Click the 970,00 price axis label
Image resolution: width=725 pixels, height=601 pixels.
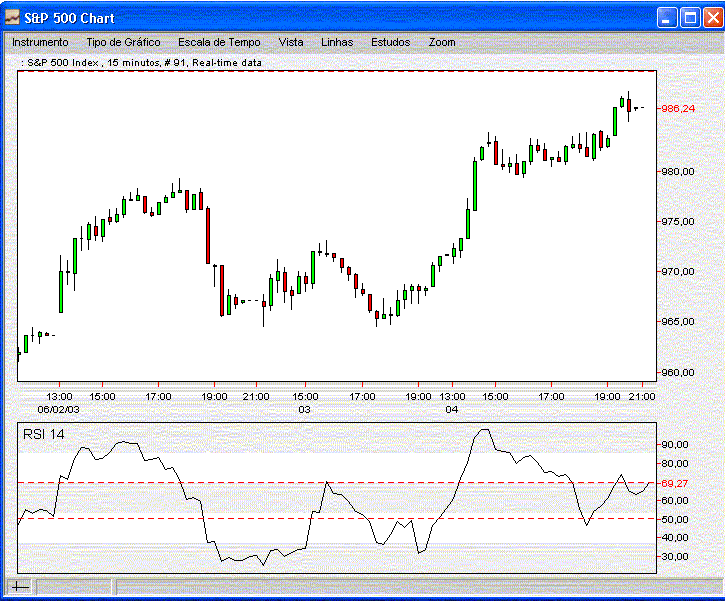[678, 271]
